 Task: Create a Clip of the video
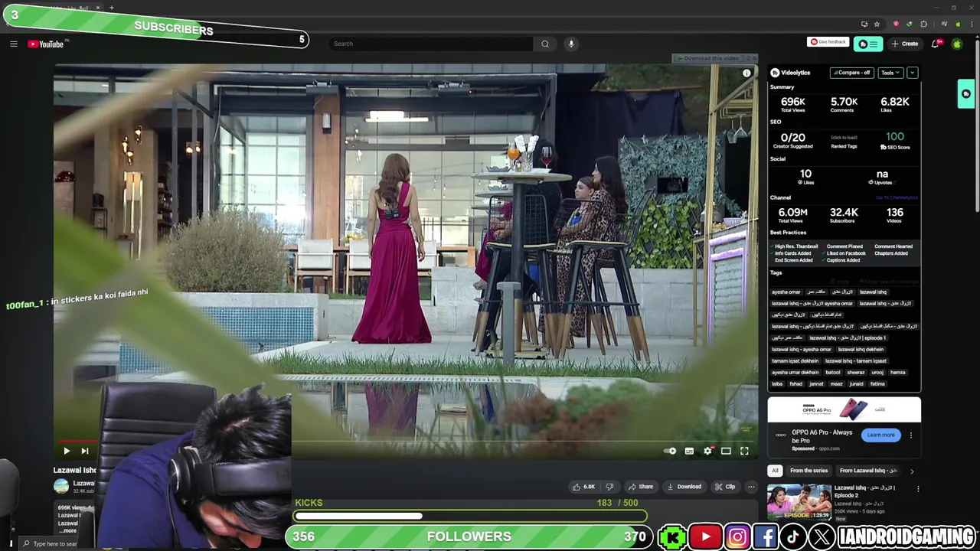(724, 487)
